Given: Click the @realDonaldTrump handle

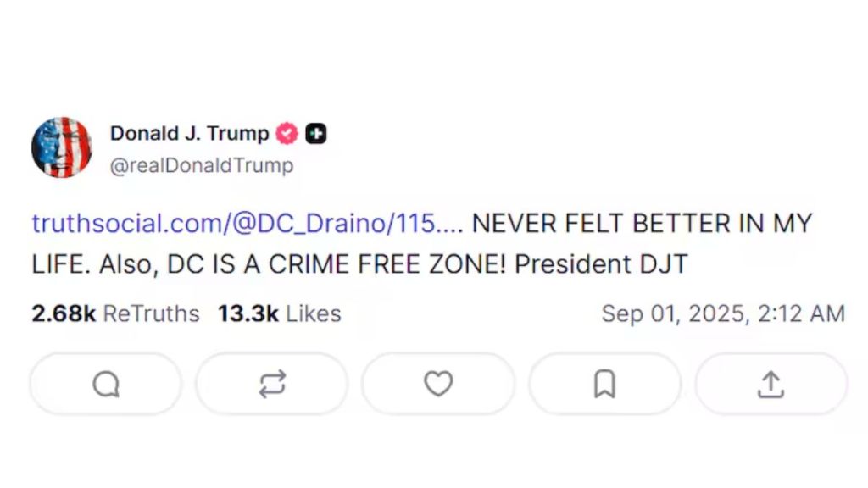Looking at the screenshot, I should tap(201, 165).
